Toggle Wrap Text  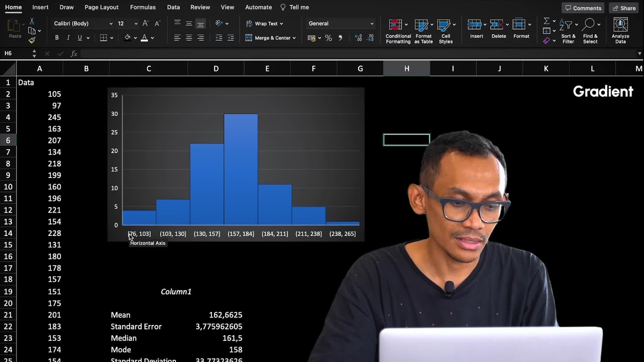(264, 23)
